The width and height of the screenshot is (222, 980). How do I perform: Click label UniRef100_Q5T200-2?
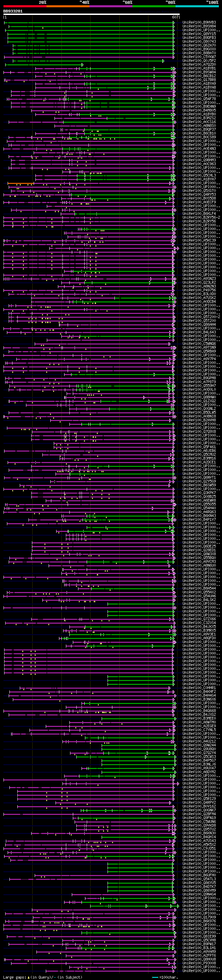(201, 316)
